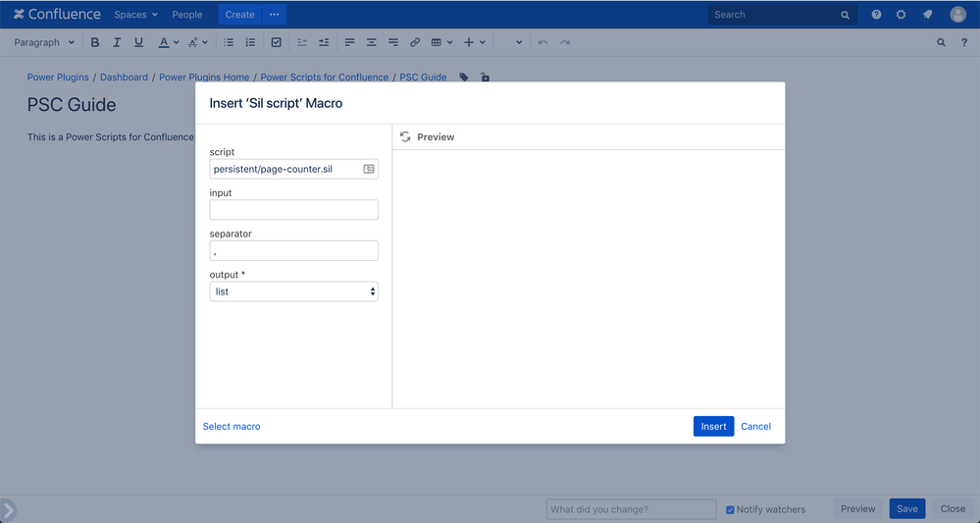980x523 pixels.
Task: Toggle bold formatting in editor toolbar
Action: tap(95, 42)
